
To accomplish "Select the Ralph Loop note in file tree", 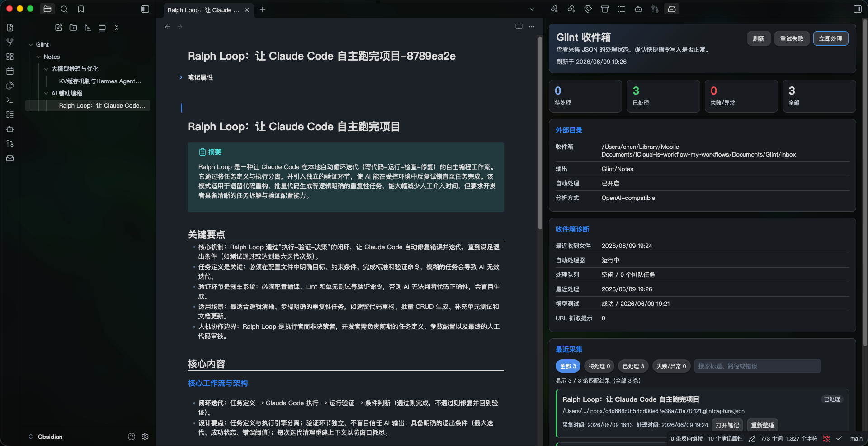I will tap(88, 105).
